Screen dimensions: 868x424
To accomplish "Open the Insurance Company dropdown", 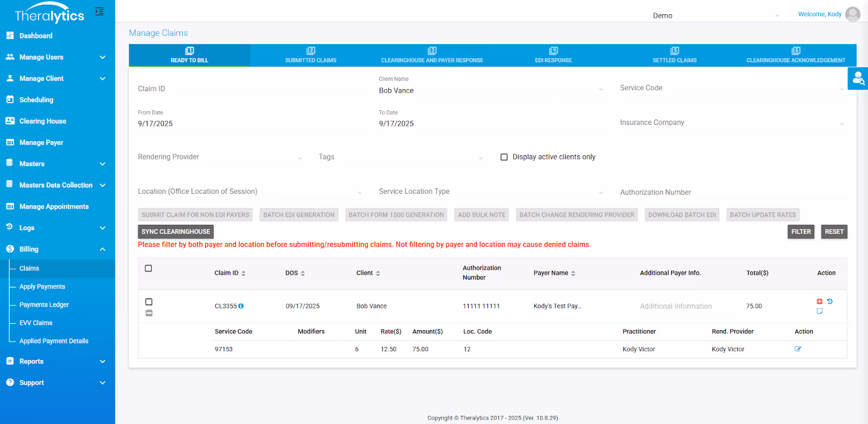I will click(x=733, y=123).
